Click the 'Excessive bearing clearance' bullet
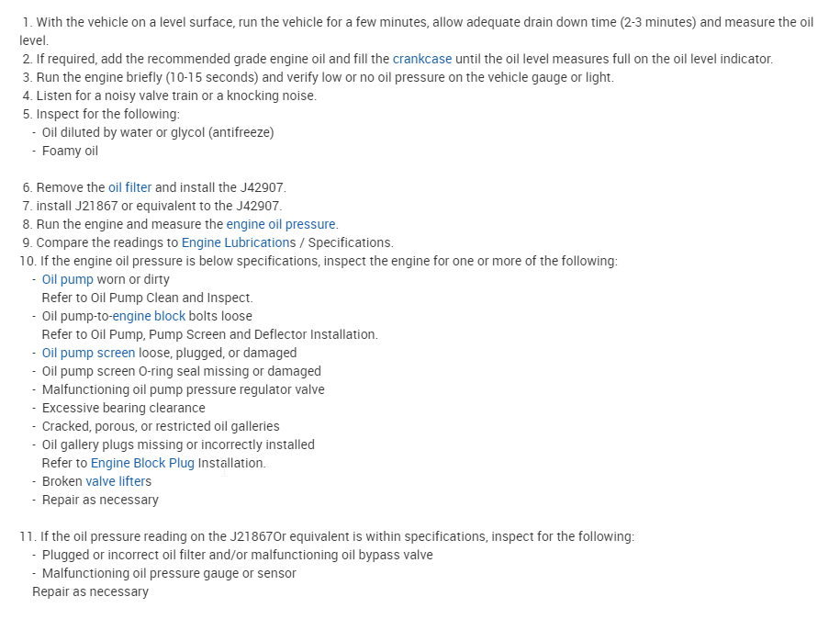The image size is (840, 619). coord(124,408)
